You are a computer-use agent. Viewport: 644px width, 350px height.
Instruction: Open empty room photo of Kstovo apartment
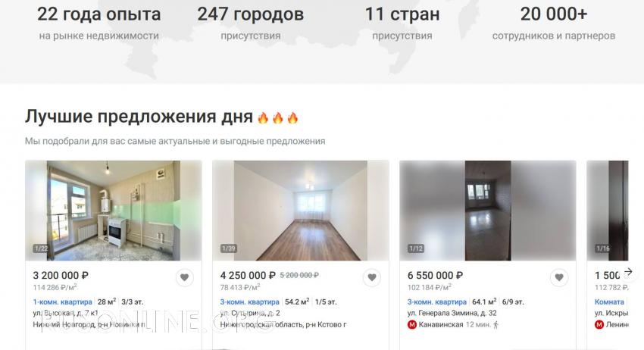(x=301, y=211)
